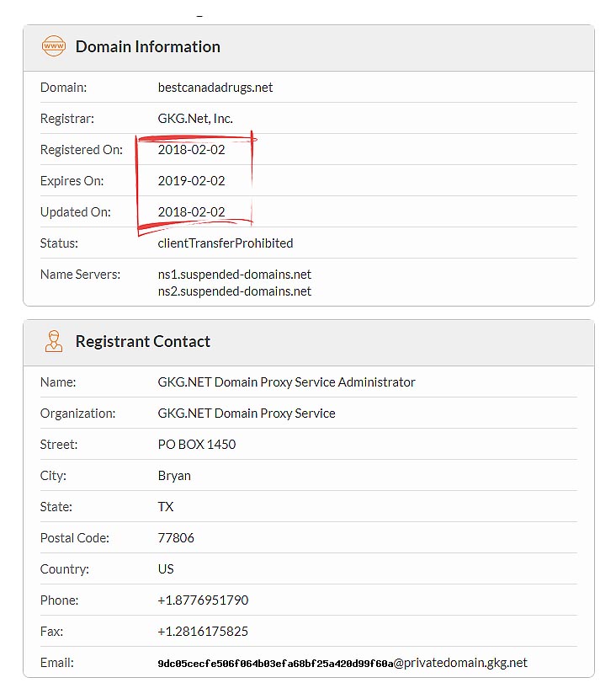Click the Expires On date 2019-02-02
616x699 pixels.
[192, 181]
